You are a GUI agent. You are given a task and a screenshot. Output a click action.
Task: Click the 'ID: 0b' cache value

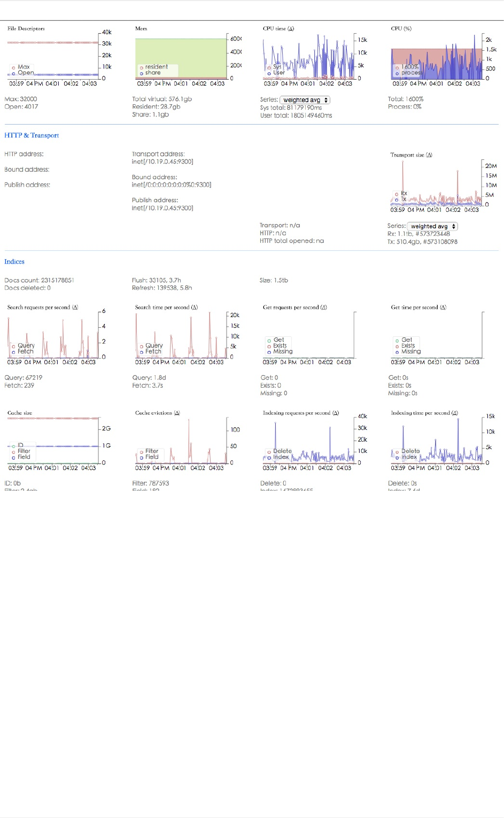[x=12, y=483]
